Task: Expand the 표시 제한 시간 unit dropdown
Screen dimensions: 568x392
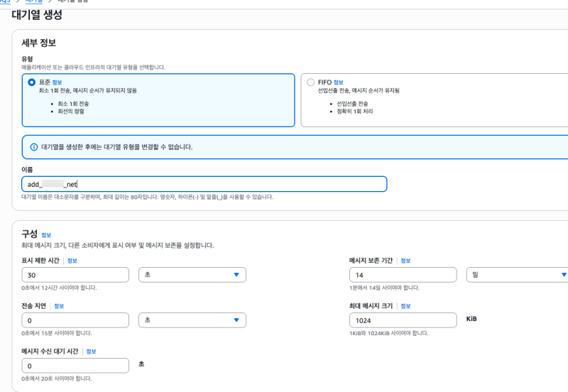Action: [x=192, y=275]
